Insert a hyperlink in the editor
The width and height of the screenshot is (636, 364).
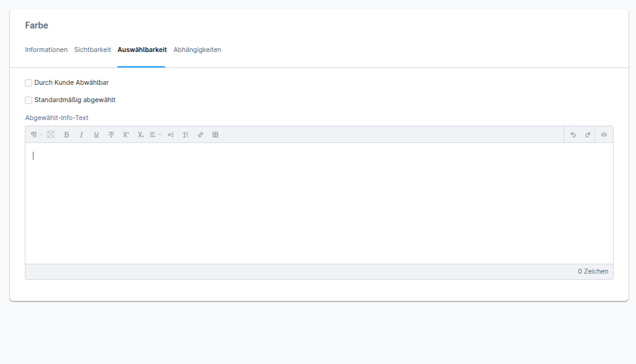[200, 135]
